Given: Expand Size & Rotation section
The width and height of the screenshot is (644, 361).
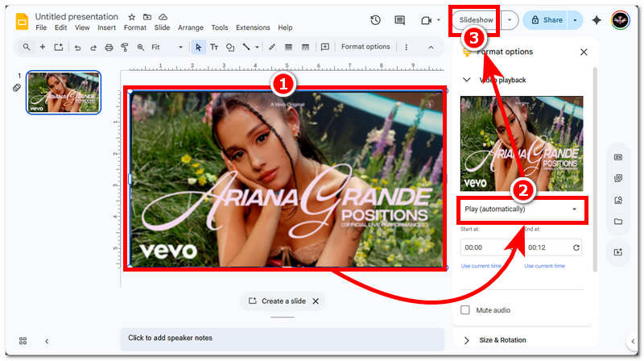Looking at the screenshot, I should click(467, 340).
